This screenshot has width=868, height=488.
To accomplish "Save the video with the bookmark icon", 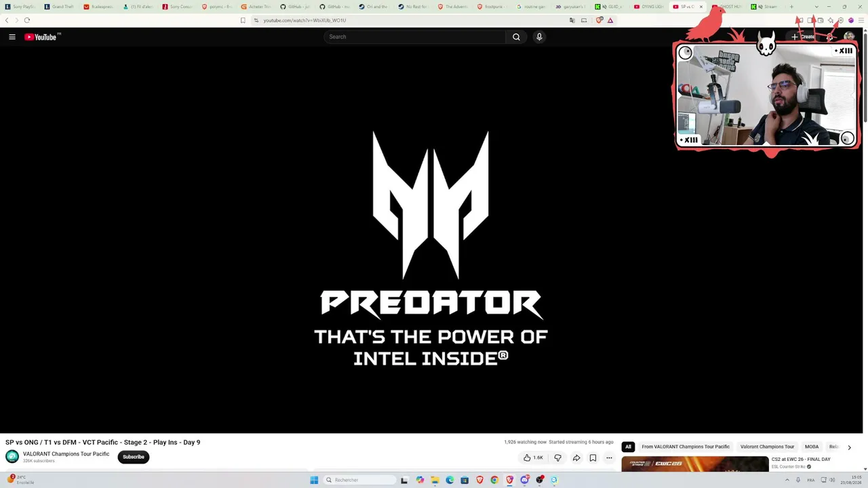I will pos(593,457).
